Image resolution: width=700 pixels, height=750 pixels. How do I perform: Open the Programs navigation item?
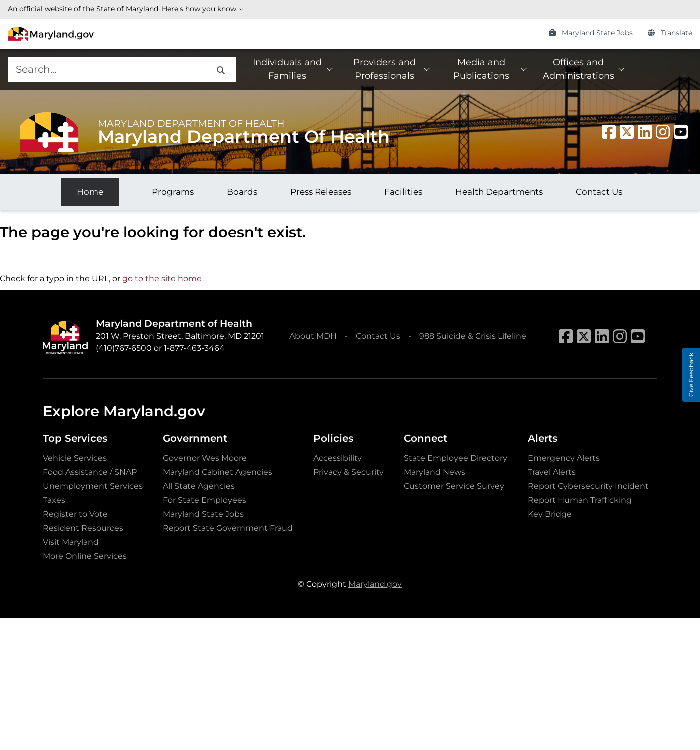tap(172, 192)
